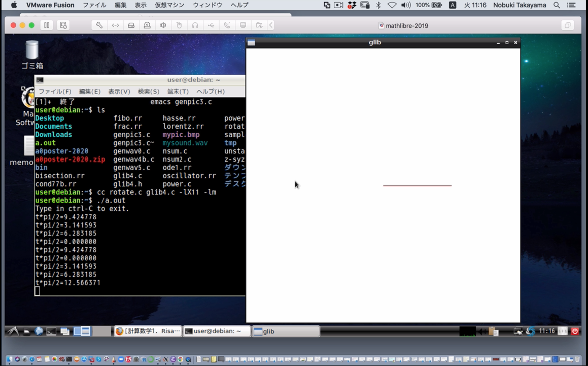Open file manager in Debian taskbar
Image resolution: width=588 pixels, height=366 pixels.
coord(27,331)
